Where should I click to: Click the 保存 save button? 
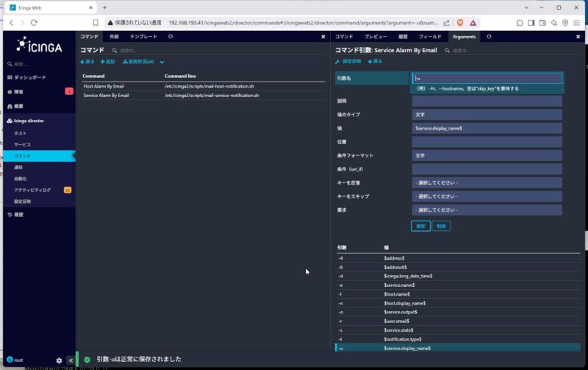(420, 227)
